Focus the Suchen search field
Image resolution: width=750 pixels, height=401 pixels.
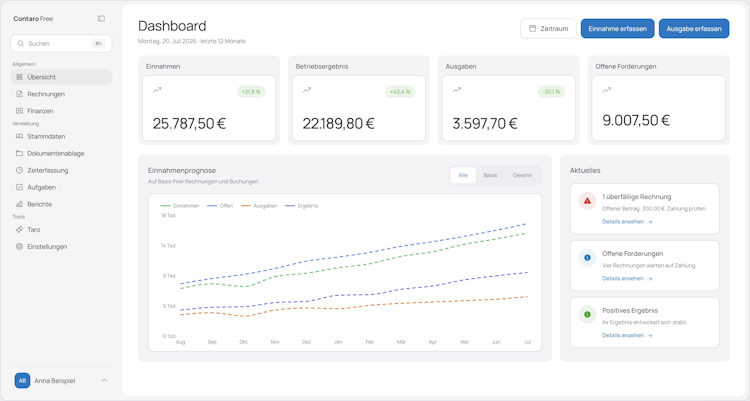(x=61, y=44)
